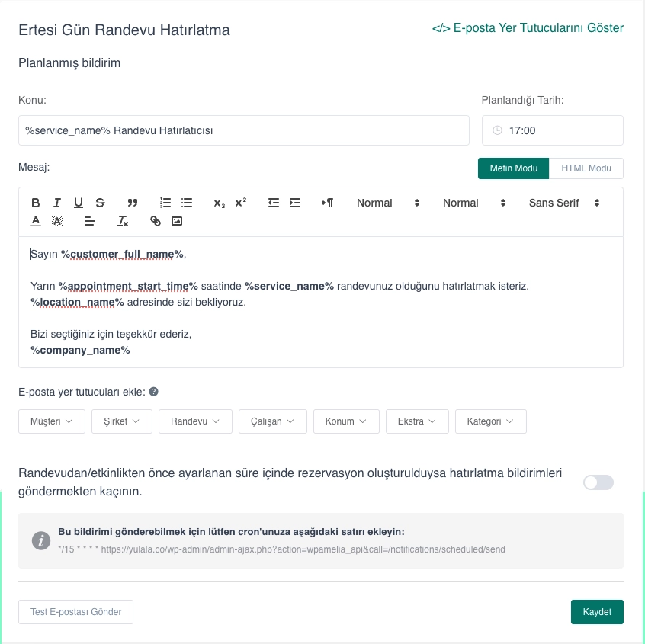Screen dimensions: 645x644
Task: Start an ordered numbered list
Action: tap(165, 203)
